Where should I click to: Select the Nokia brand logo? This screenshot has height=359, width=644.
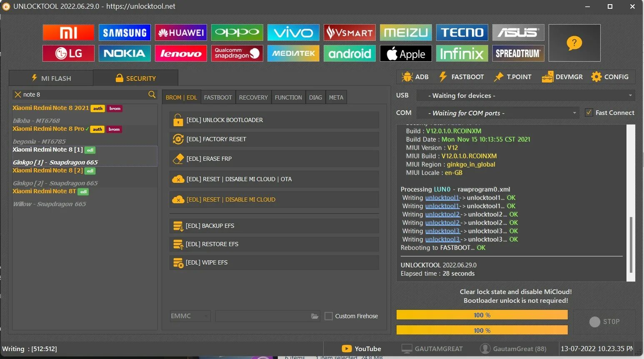click(x=125, y=53)
